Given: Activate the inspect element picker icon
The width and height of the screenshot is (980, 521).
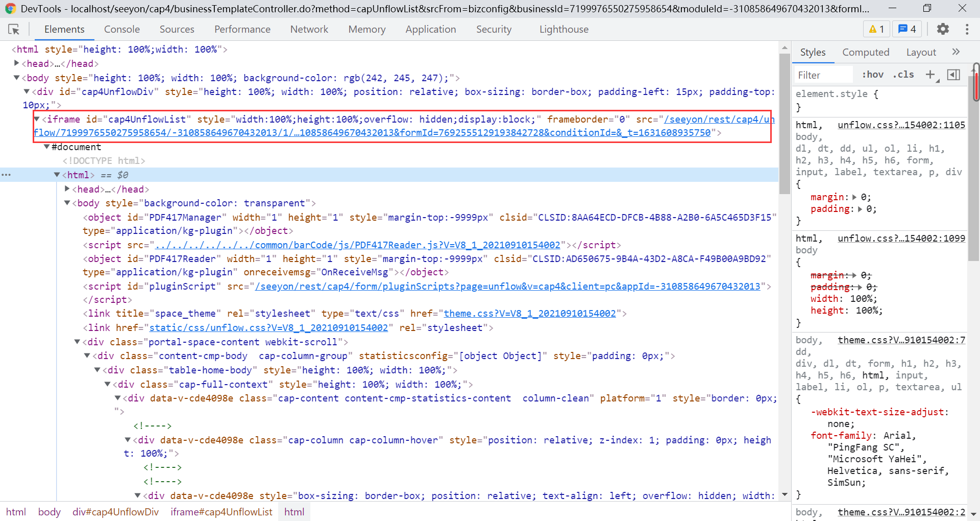Looking at the screenshot, I should pyautogui.click(x=14, y=30).
